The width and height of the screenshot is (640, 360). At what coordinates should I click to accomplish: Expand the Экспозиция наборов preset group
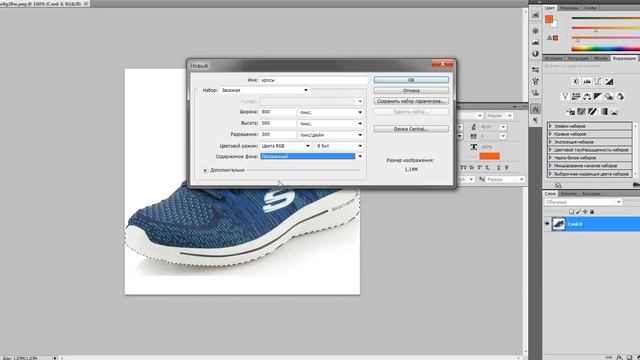tap(550, 142)
